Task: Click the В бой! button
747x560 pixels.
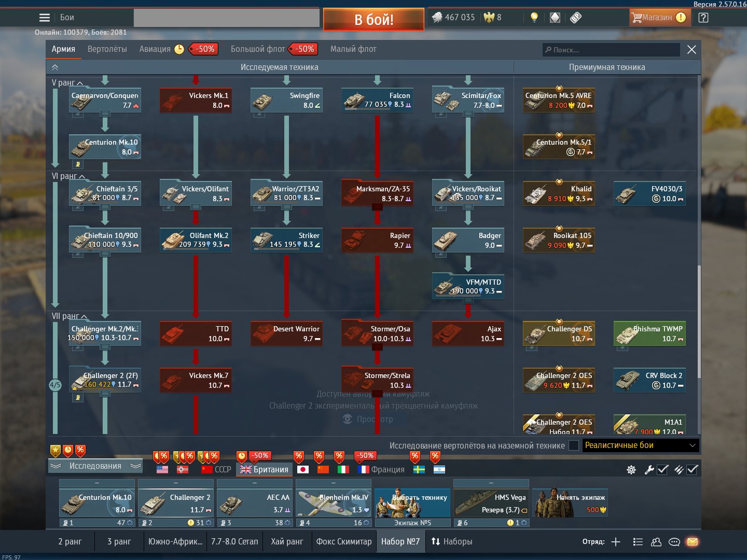Action: 374,20
